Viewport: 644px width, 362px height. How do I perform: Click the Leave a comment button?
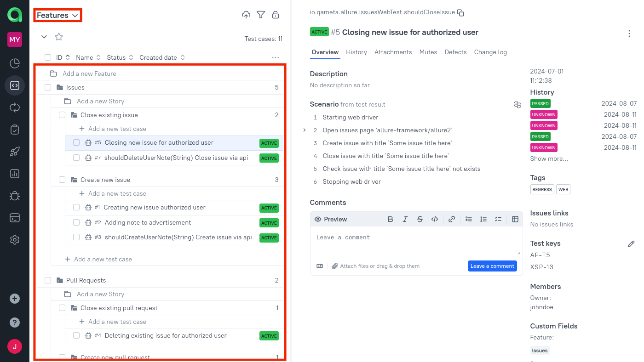pyautogui.click(x=492, y=266)
